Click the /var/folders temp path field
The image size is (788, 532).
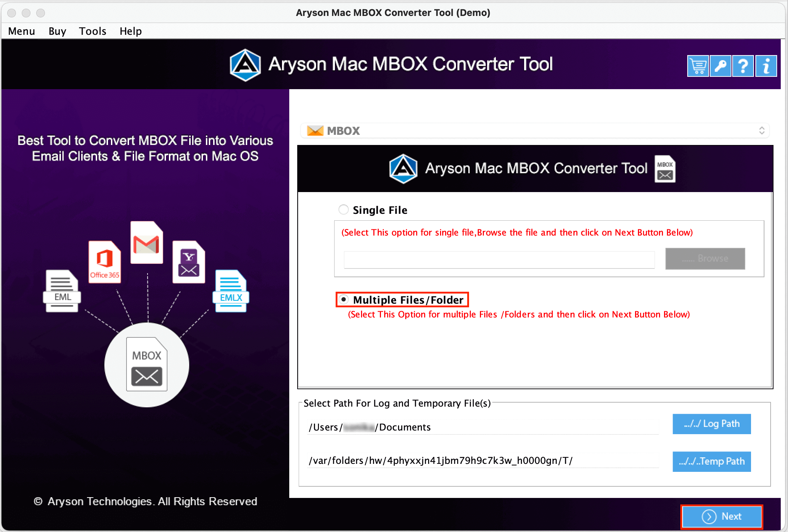coord(483,461)
